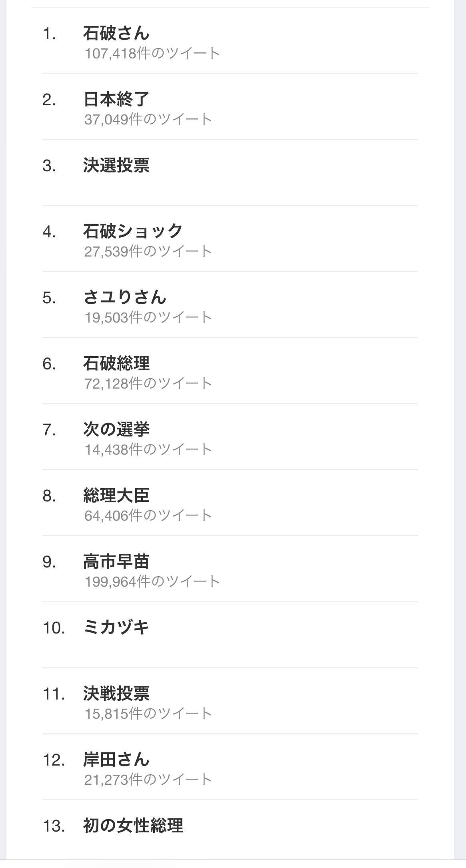Viewport: 466px width, 868px height.
Task: Click rank number 10. label
Action: [54, 628]
